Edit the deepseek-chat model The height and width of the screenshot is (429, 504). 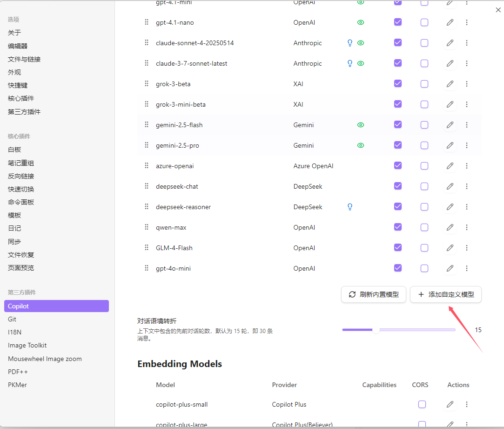[450, 186]
